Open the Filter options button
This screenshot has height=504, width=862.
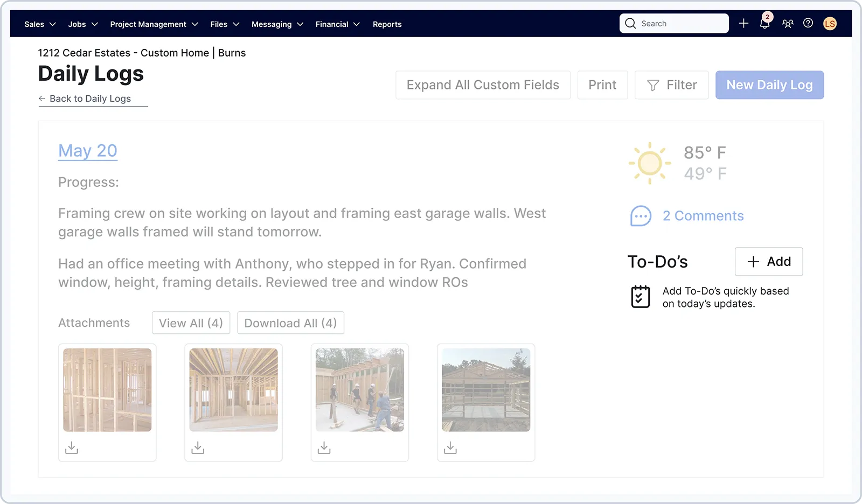pyautogui.click(x=671, y=85)
